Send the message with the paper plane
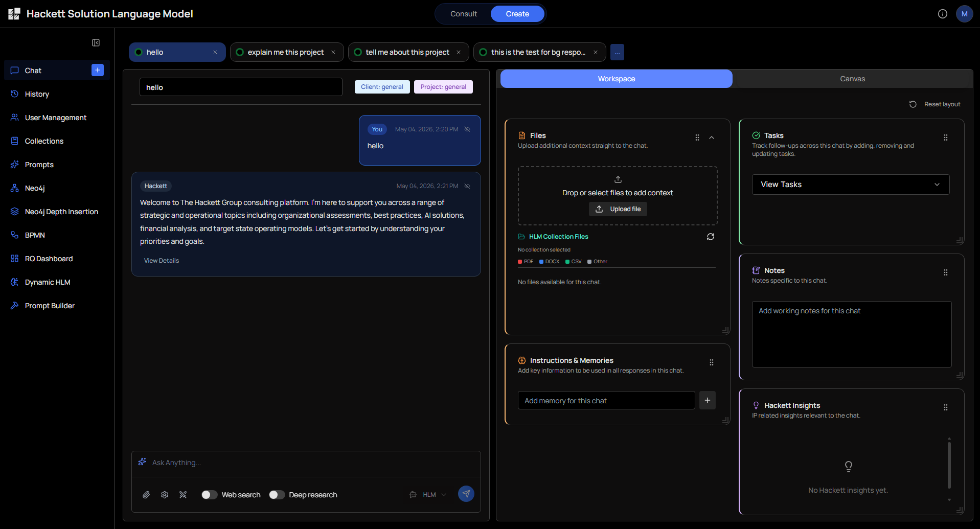This screenshot has width=980, height=529. click(x=466, y=494)
